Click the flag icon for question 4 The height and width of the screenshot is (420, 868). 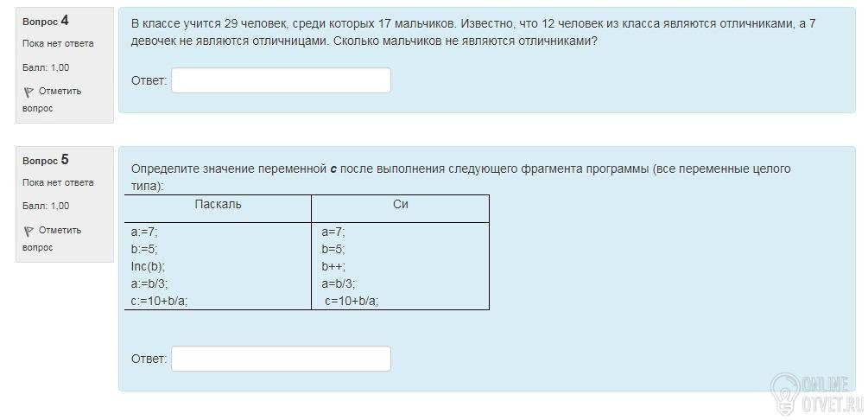pyautogui.click(x=29, y=92)
